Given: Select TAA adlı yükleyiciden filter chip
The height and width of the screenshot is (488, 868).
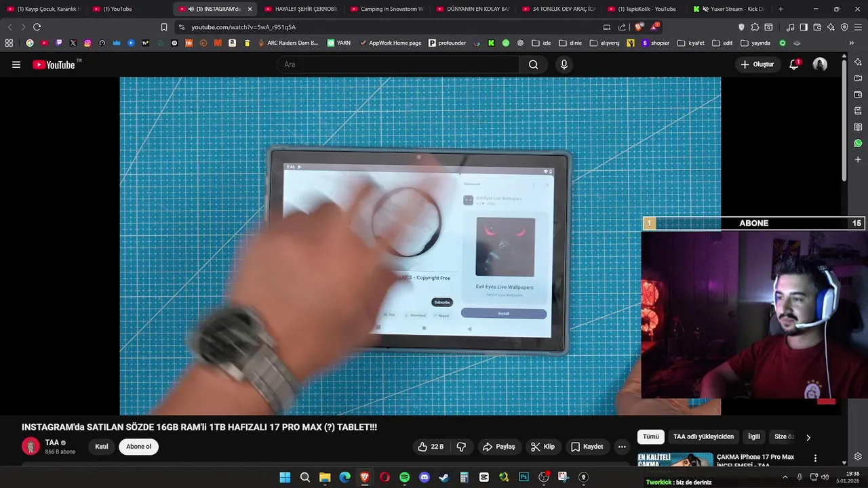Looking at the screenshot, I should click(703, 436).
